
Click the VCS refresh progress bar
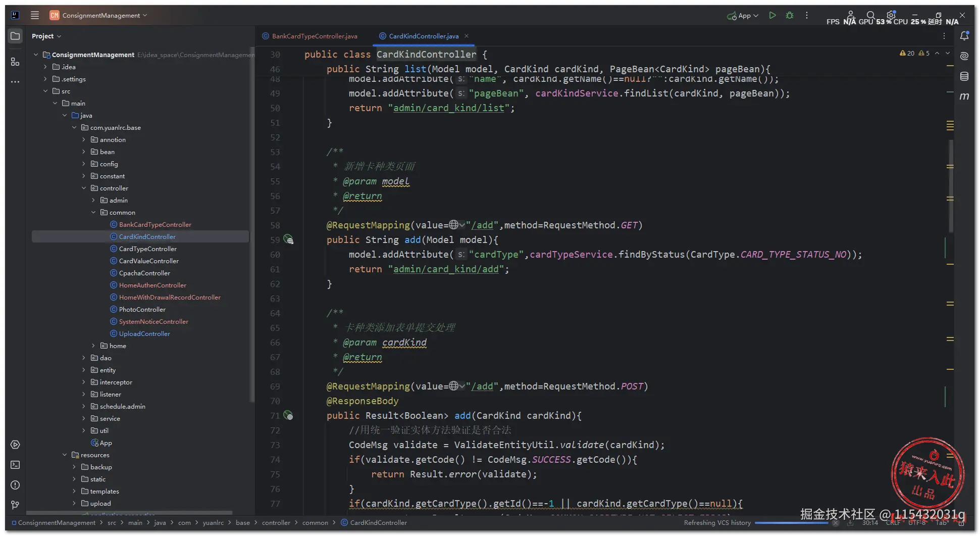click(x=792, y=523)
